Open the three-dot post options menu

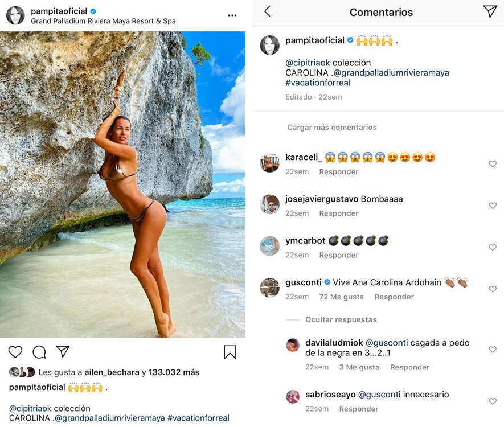pos(232,15)
